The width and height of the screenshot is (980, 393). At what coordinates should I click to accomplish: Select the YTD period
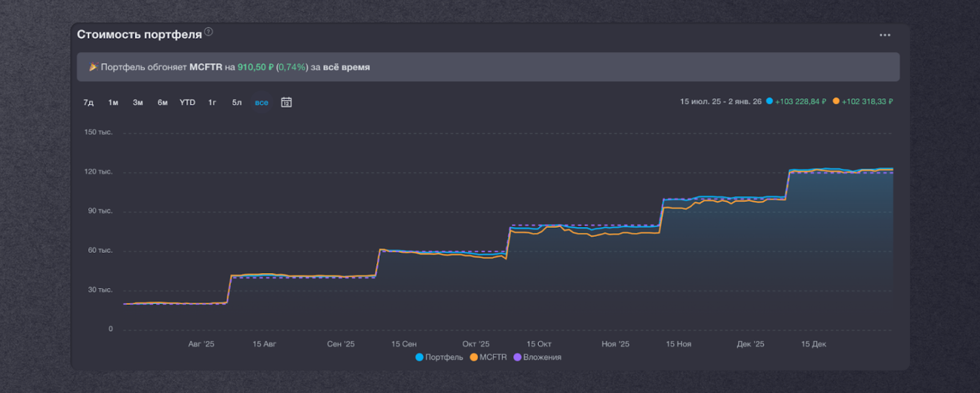[x=187, y=102]
